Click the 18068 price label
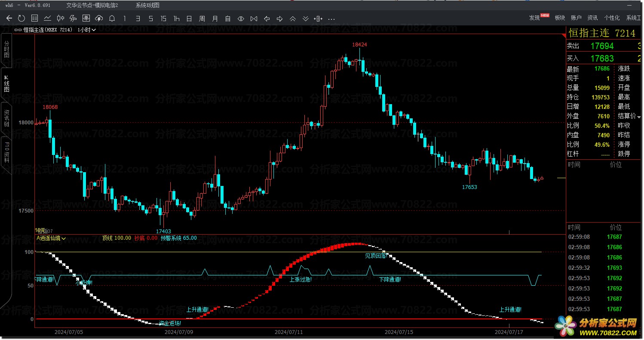 [50, 107]
